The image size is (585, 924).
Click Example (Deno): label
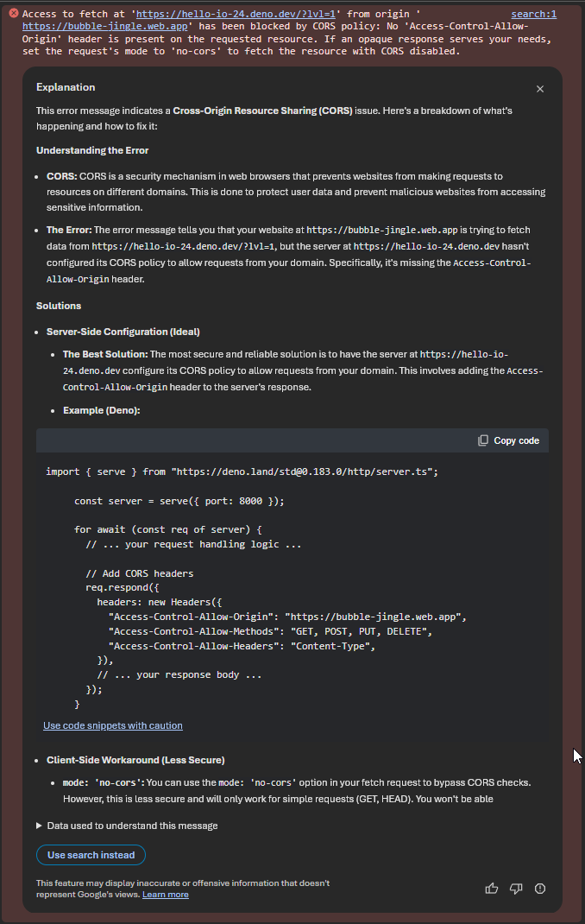click(101, 410)
